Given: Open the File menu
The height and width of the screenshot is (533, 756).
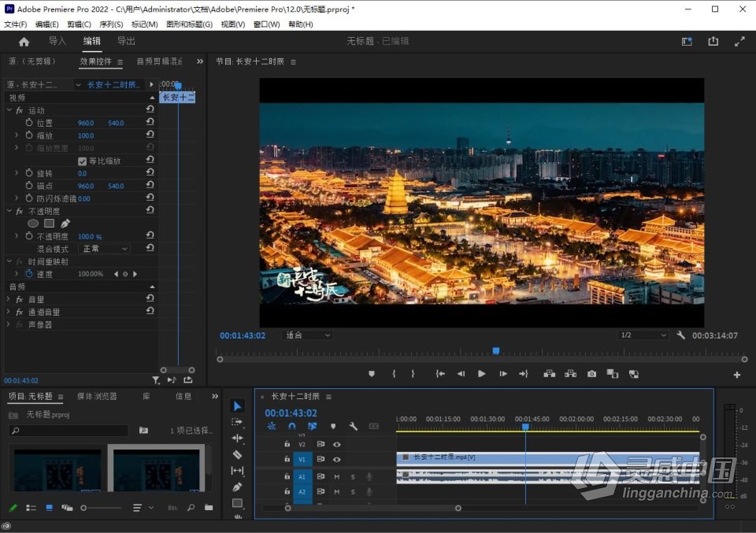Looking at the screenshot, I should click(x=16, y=24).
